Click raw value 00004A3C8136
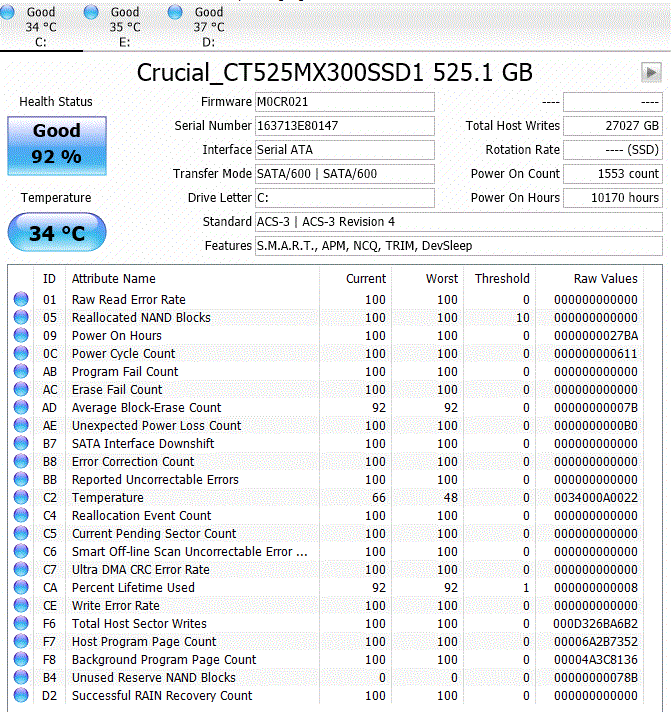This screenshot has width=671, height=712. 596,660
